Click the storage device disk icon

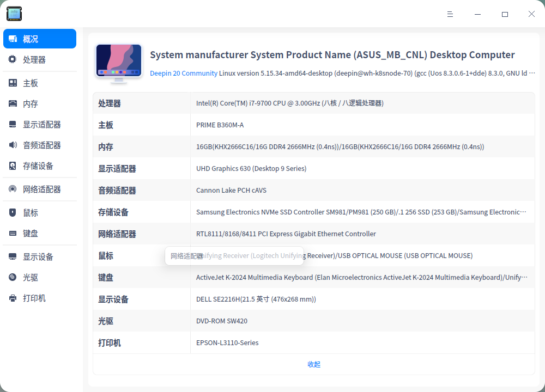click(x=13, y=166)
